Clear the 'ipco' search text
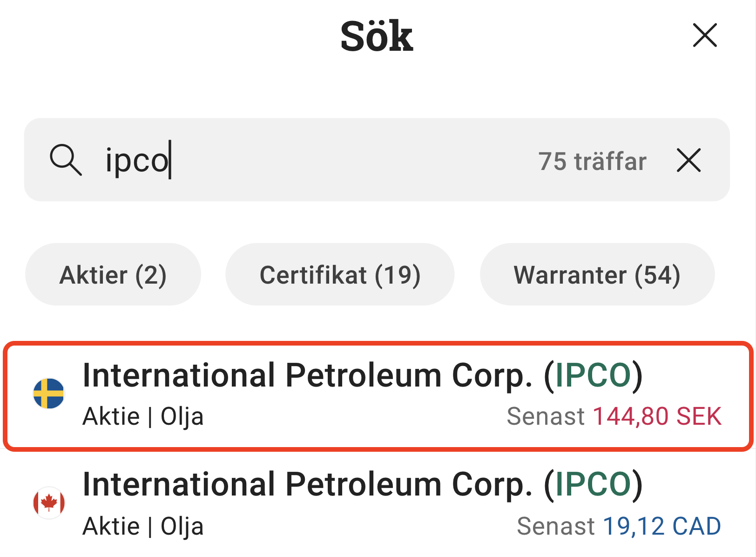The image size is (756, 557). [x=688, y=160]
